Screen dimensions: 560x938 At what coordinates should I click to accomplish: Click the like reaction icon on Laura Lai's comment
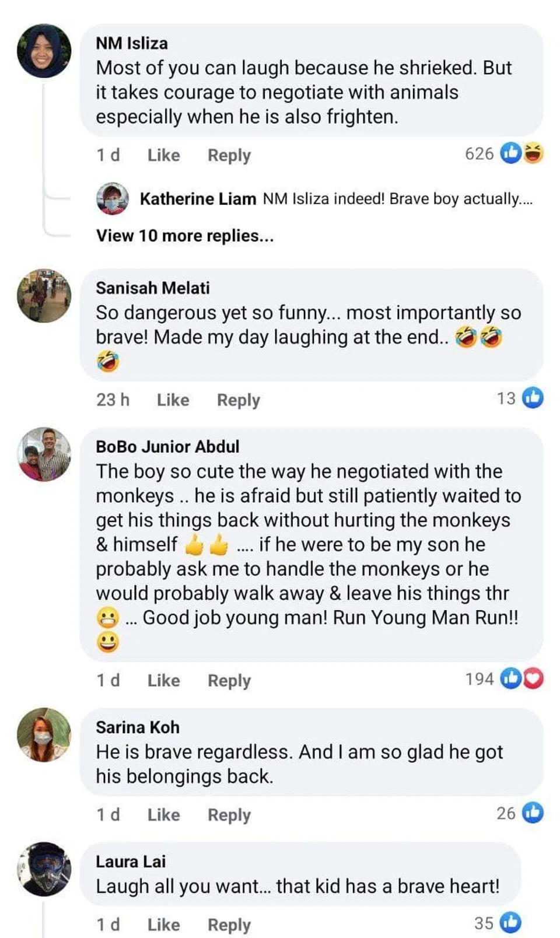[510, 923]
